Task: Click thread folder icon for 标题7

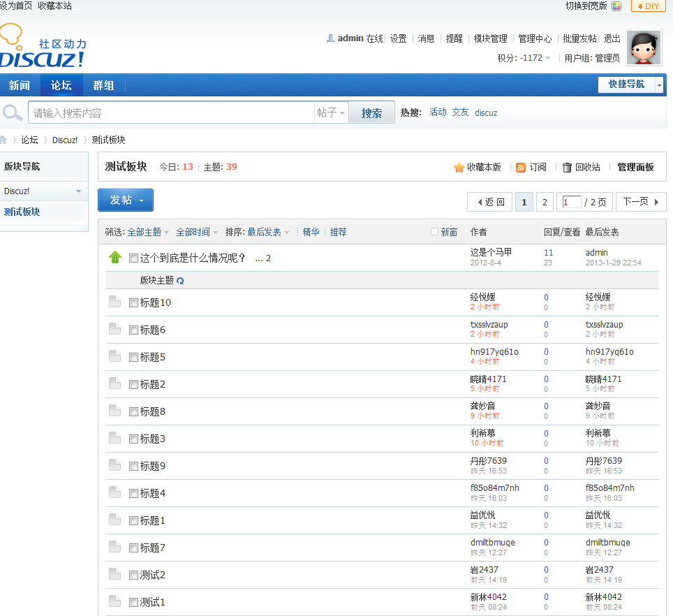Action: click(x=114, y=547)
